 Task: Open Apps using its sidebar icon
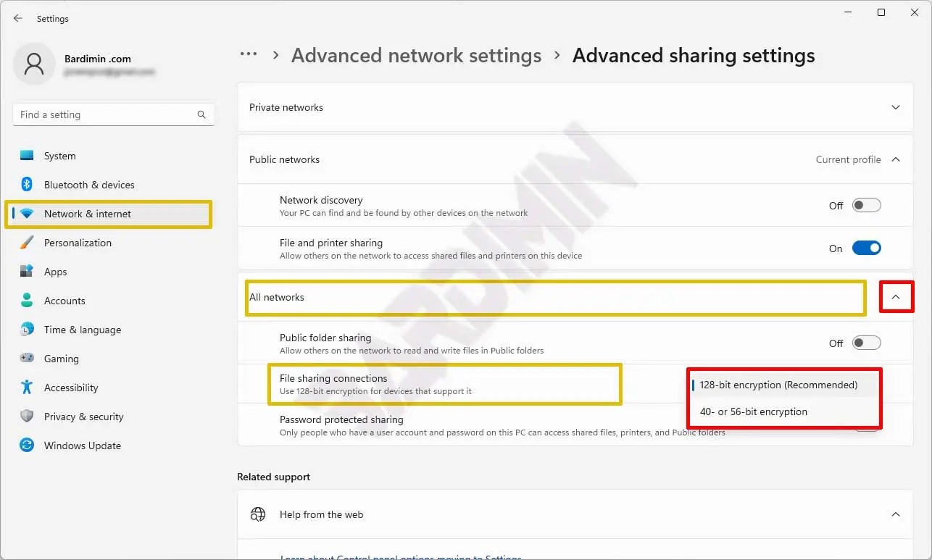tap(27, 272)
